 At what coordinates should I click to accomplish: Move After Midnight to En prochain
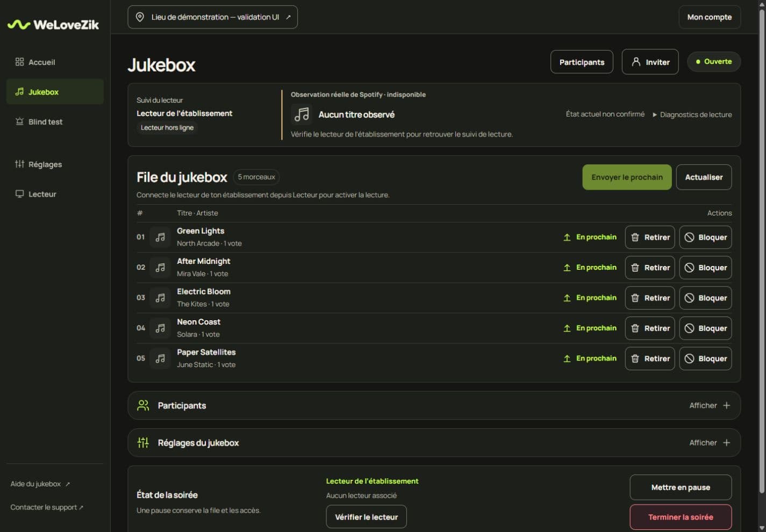[590, 267]
